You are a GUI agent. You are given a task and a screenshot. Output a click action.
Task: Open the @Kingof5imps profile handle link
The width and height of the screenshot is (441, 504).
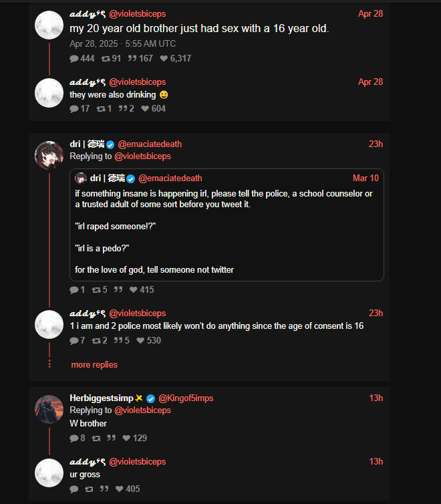pos(186,398)
